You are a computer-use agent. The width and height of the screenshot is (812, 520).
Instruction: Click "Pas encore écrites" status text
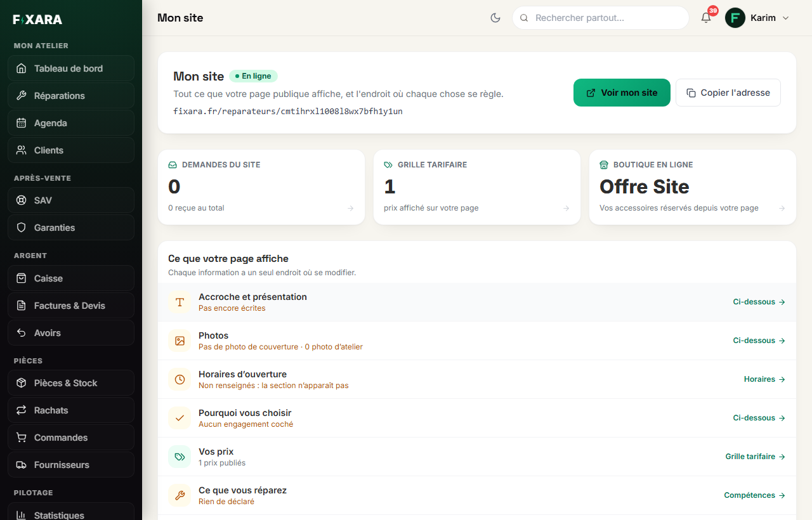click(x=232, y=308)
